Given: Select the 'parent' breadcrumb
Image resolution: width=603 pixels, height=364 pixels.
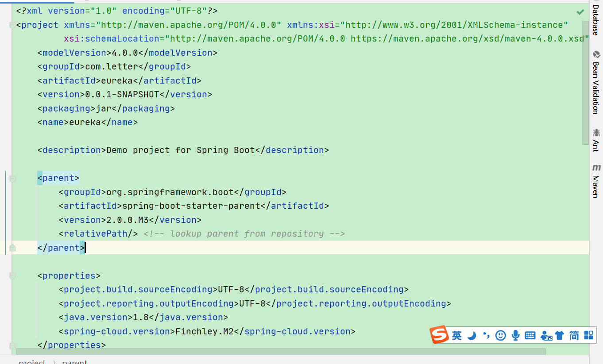Looking at the screenshot, I should coord(74,361).
